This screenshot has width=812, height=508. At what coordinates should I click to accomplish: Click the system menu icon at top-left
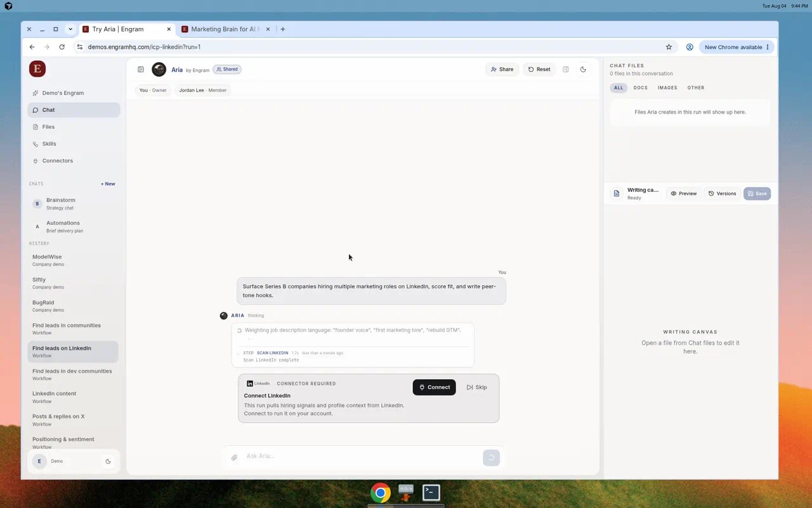click(8, 6)
